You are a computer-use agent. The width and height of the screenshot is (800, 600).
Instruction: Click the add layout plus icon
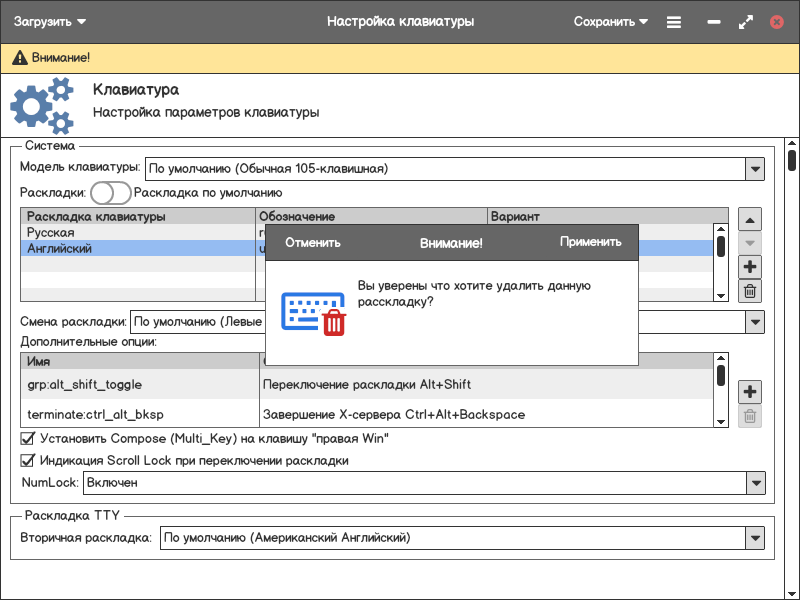click(750, 267)
